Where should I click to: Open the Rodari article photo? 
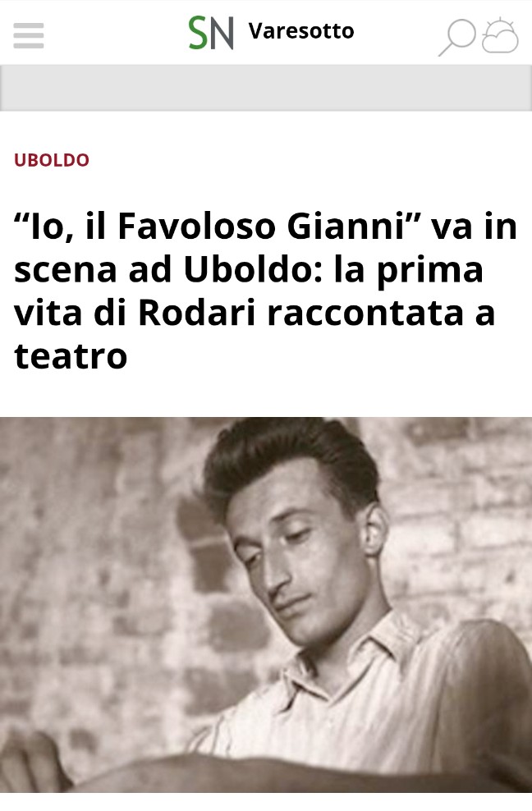266,605
